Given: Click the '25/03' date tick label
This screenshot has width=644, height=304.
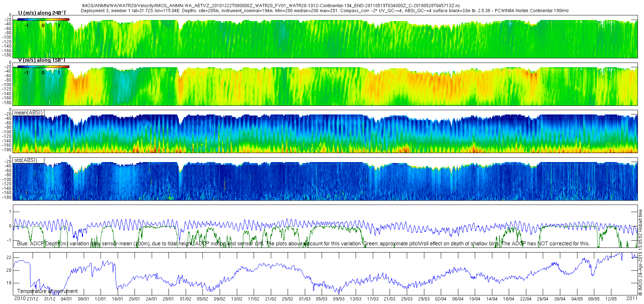Looking at the screenshot, I should (x=407, y=299).
